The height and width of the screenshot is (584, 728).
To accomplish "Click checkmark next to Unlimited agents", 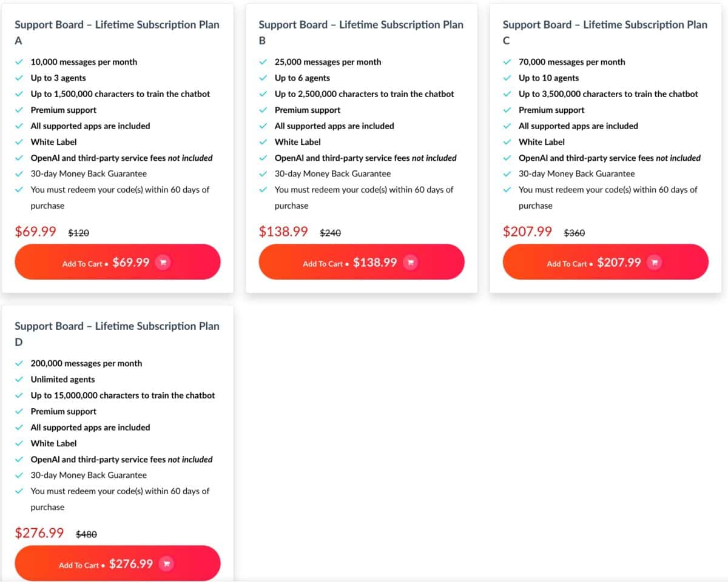I will point(19,380).
